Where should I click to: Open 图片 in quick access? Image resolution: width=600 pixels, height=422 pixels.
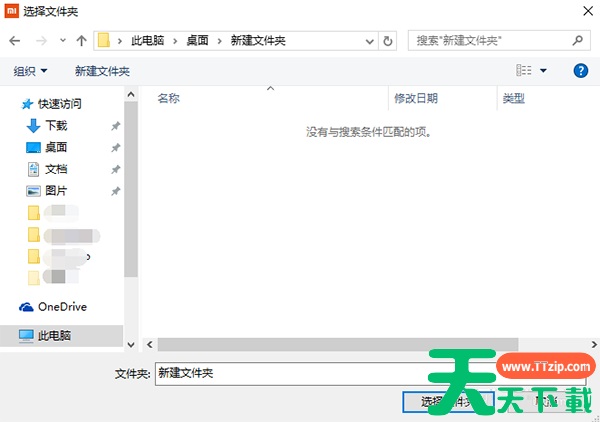[47, 191]
